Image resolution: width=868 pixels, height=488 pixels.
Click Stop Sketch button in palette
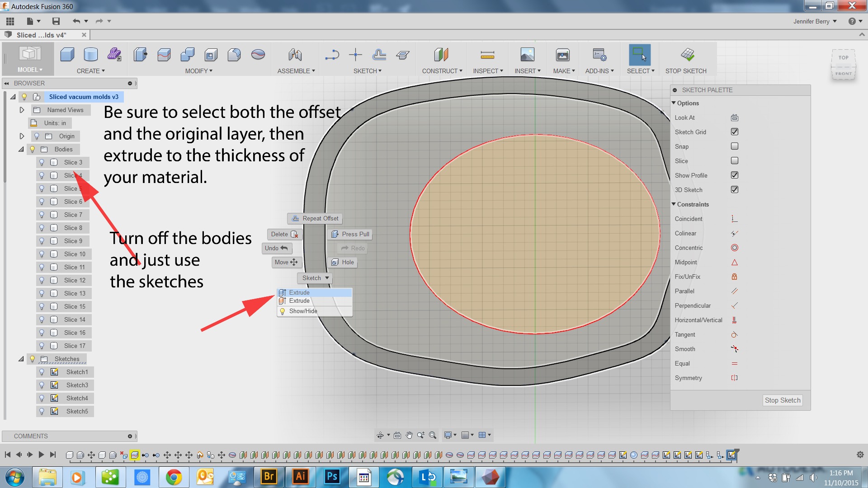782,400
